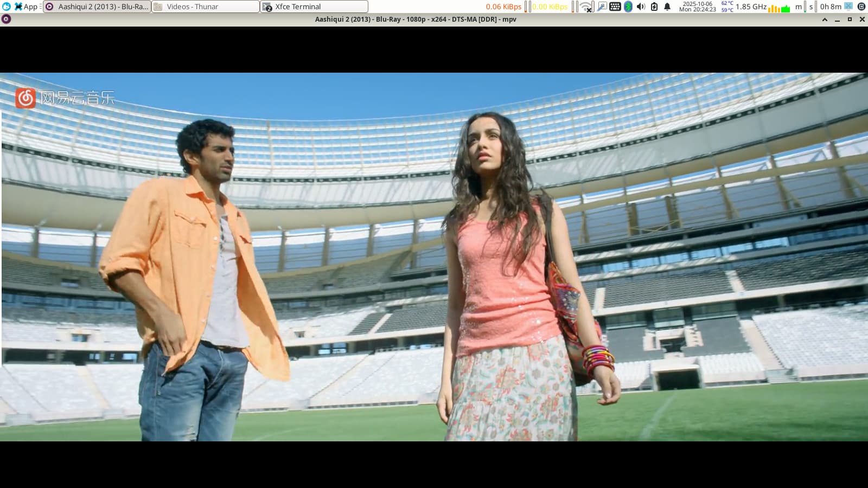Open the mpv window menu icon
The height and width of the screenshot is (488, 868).
click(x=6, y=20)
